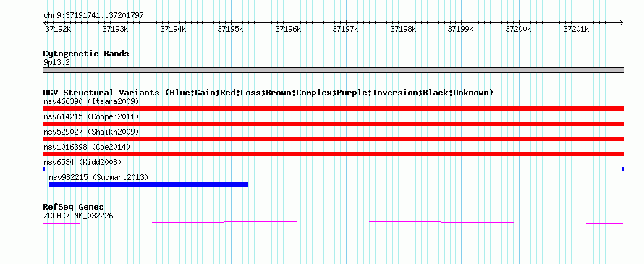Viewport: 644px width, 264px height.
Task: Click the nsv6534 (Kidd2008) label
Action: (82, 162)
